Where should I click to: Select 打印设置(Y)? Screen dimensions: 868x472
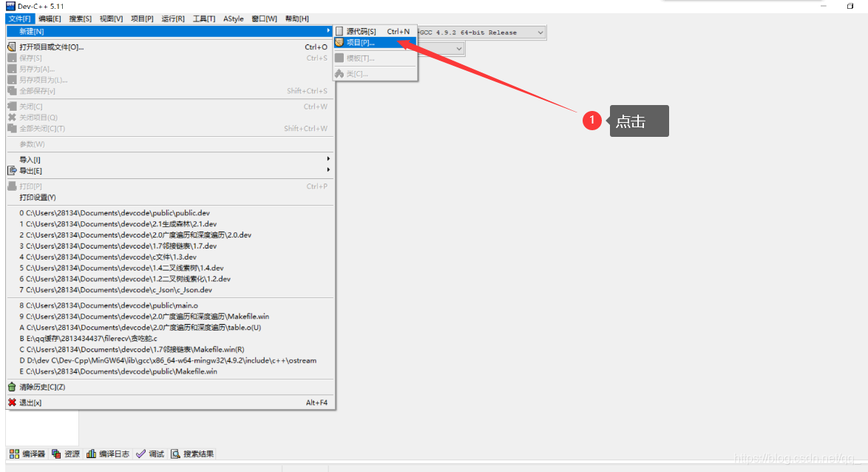pyautogui.click(x=169, y=198)
